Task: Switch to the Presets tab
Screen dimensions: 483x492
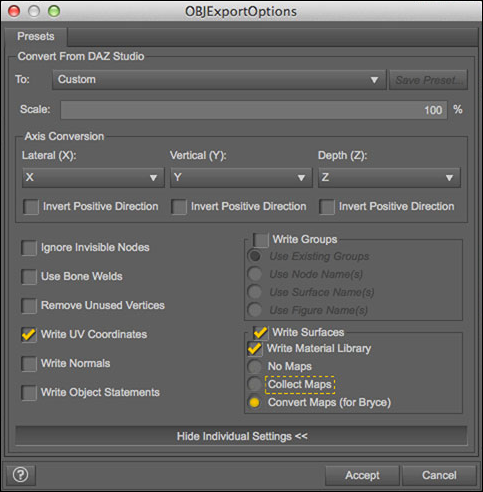Action: click(36, 36)
